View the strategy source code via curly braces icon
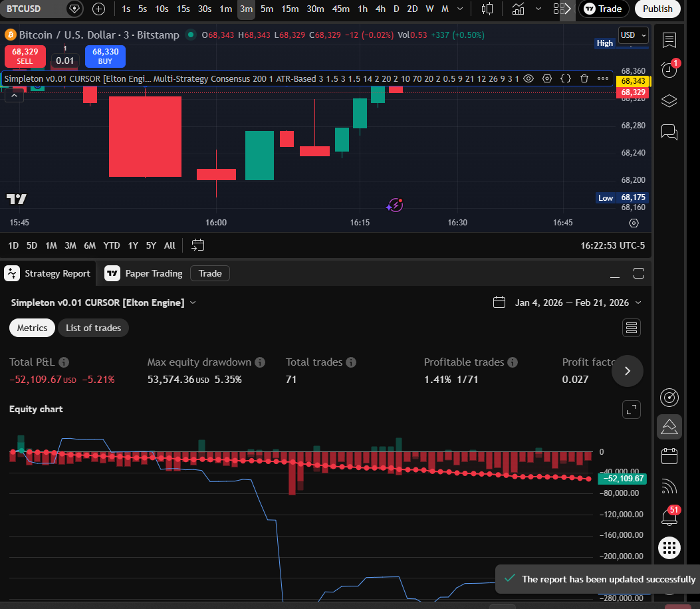Image resolution: width=700 pixels, height=609 pixels. tap(566, 78)
